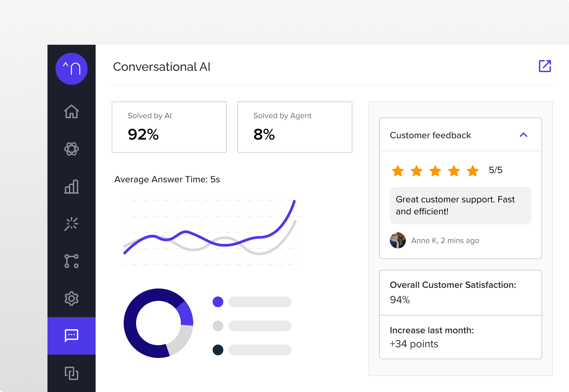Open the bar chart analytics icon
The height and width of the screenshot is (392, 569).
click(x=72, y=186)
